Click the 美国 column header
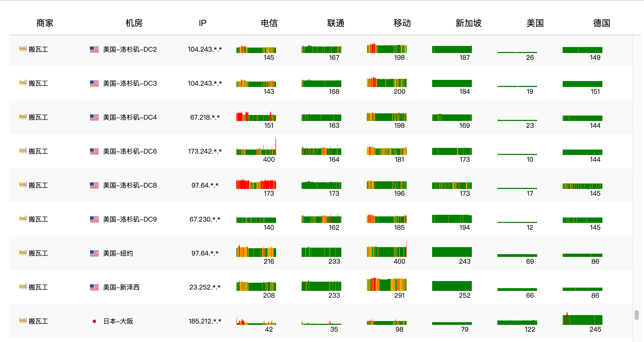 [x=535, y=23]
